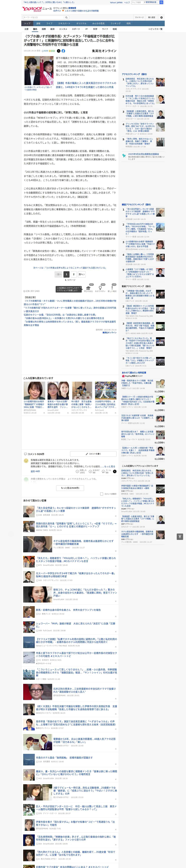
Task: Share the article on X
Action: 59,51
